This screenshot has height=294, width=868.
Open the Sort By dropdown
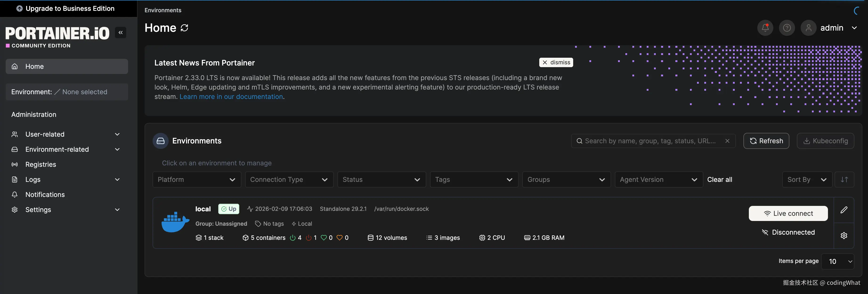(x=807, y=180)
